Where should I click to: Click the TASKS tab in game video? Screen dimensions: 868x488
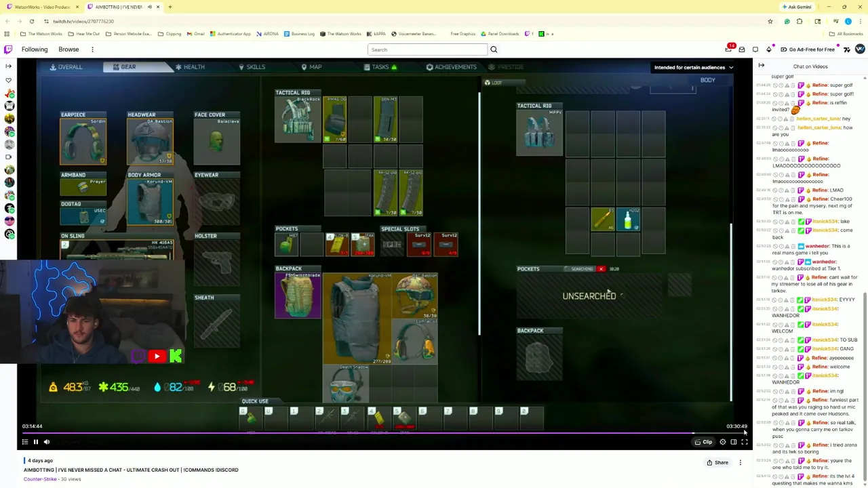(380, 67)
